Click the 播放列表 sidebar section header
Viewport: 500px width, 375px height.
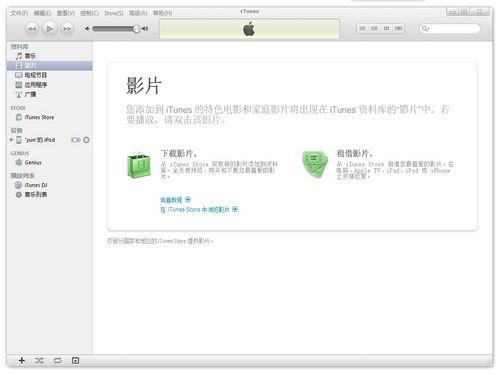tap(22, 175)
